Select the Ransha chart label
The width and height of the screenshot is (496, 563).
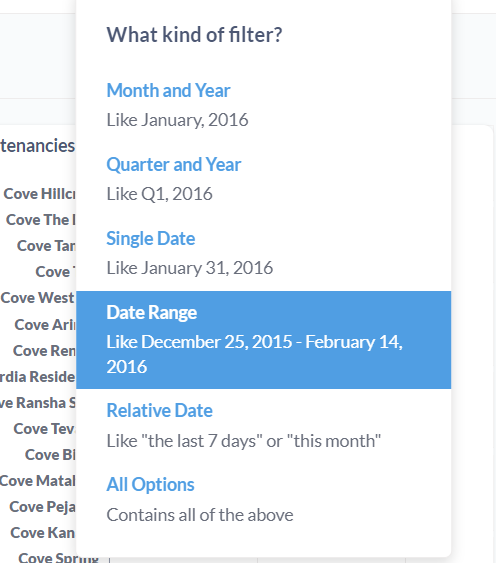pyautogui.click(x=37, y=403)
